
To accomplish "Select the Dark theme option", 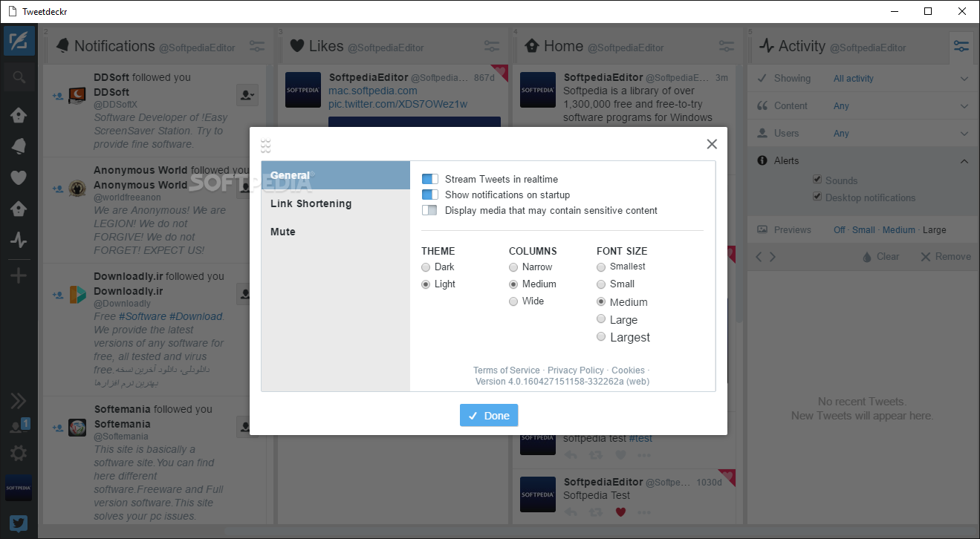I will [426, 267].
